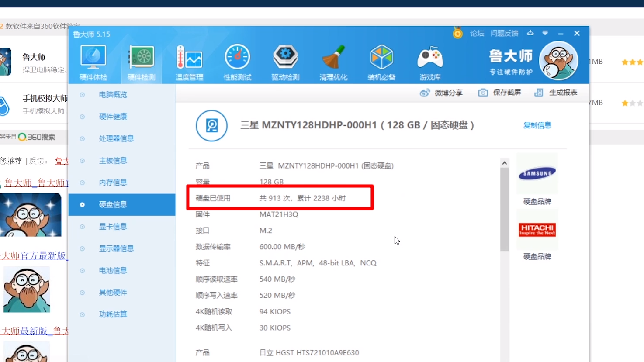This screenshot has height=362, width=644.
Task: Click the 30 KIOPS random write value
Action: click(275, 328)
